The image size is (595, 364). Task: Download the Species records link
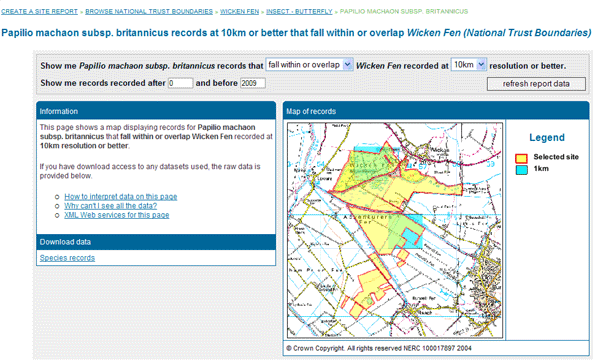click(67, 258)
